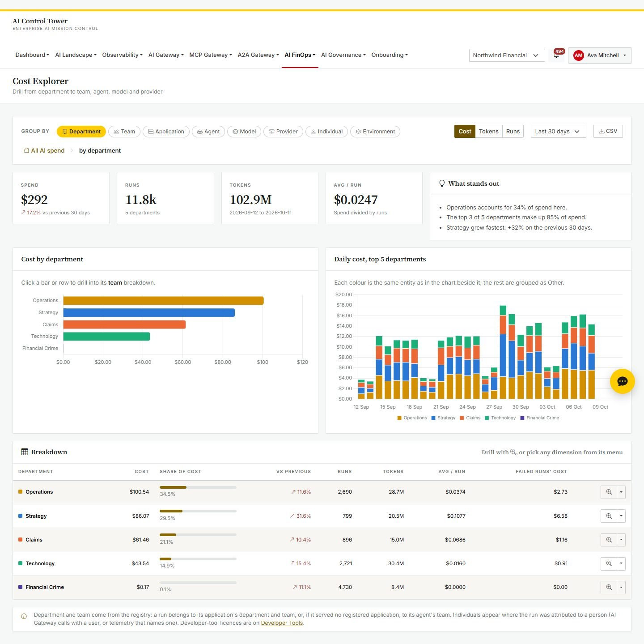Open the dimension menu arrow for Strategy row
The image size is (644, 644).
[x=621, y=516]
